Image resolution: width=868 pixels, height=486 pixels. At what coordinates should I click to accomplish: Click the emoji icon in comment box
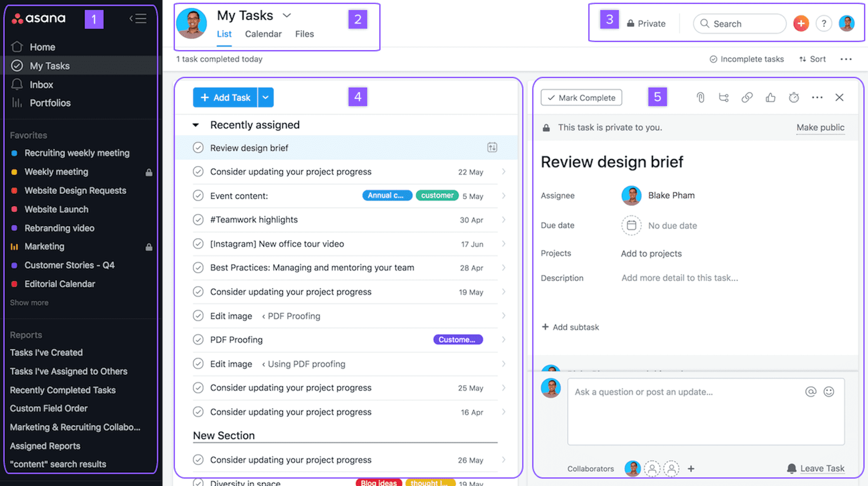coord(829,391)
